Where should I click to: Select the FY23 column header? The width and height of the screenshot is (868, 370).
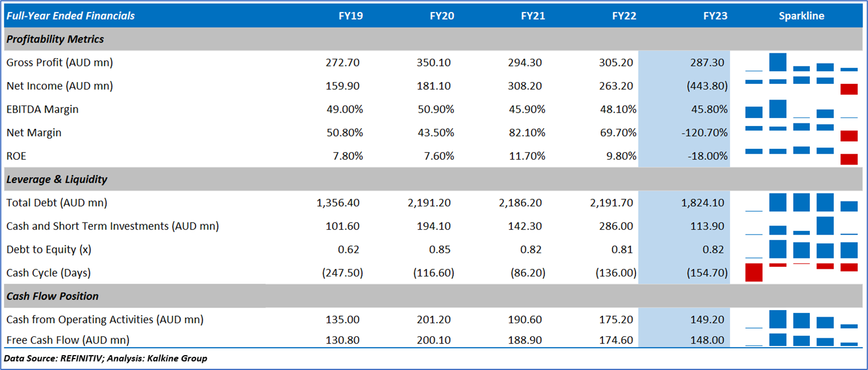coord(715,16)
